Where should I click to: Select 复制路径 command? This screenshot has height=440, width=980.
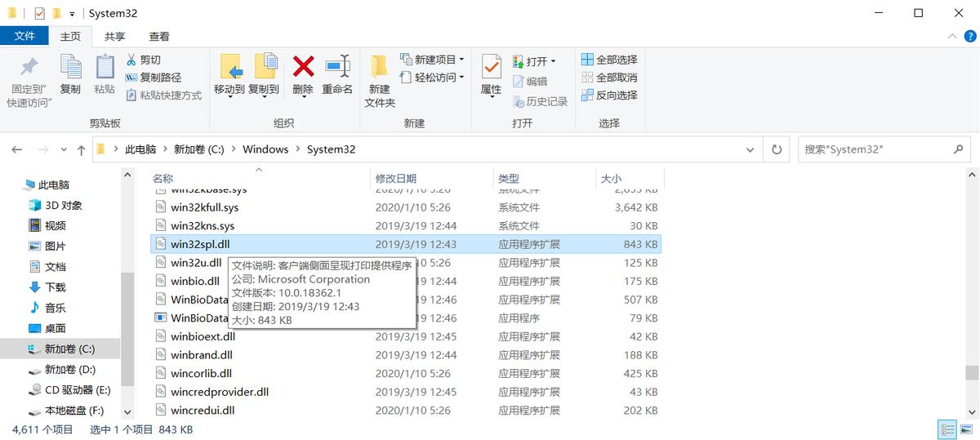(x=153, y=78)
